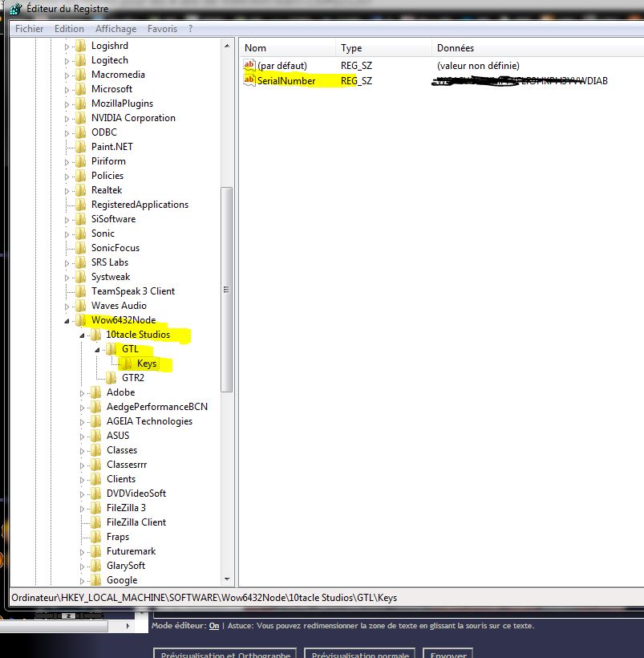Viewport: 644px width, 658px height.
Task: Sort values by the Données column header
Action: pos(538,48)
